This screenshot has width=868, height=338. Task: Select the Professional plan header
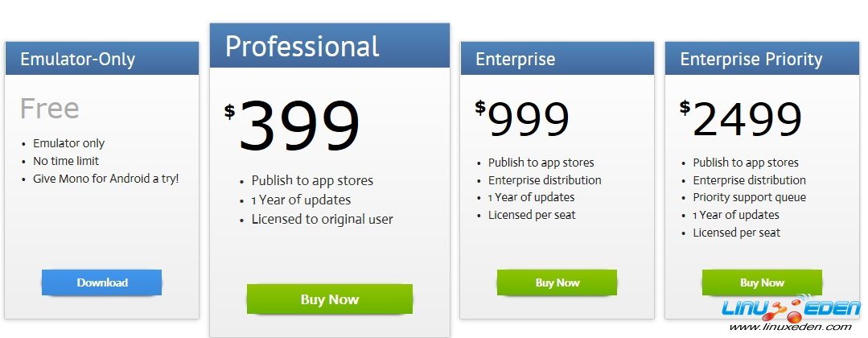click(x=302, y=47)
